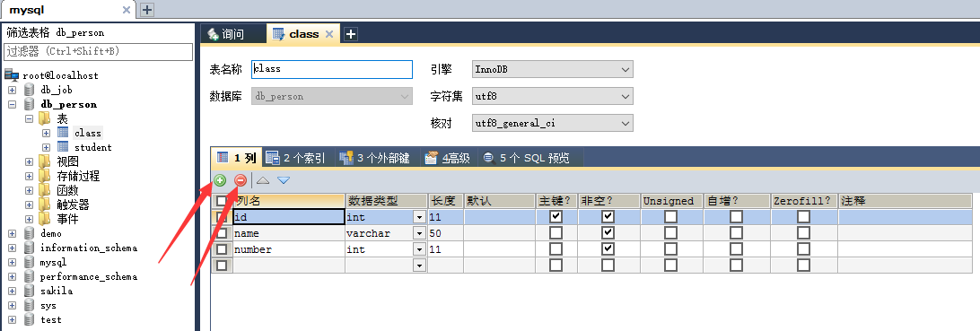Enable Unsigned for number row
Viewport: 980px width, 331px height.
pyautogui.click(x=670, y=249)
